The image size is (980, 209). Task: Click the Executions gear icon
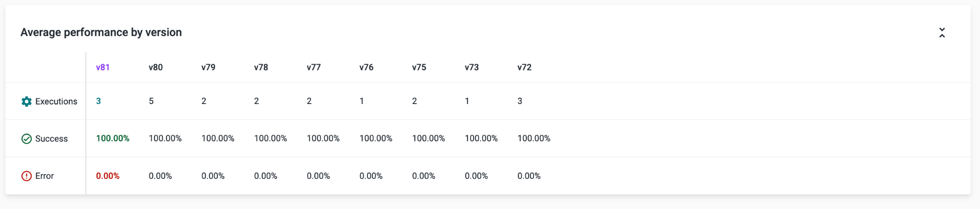[27, 102]
